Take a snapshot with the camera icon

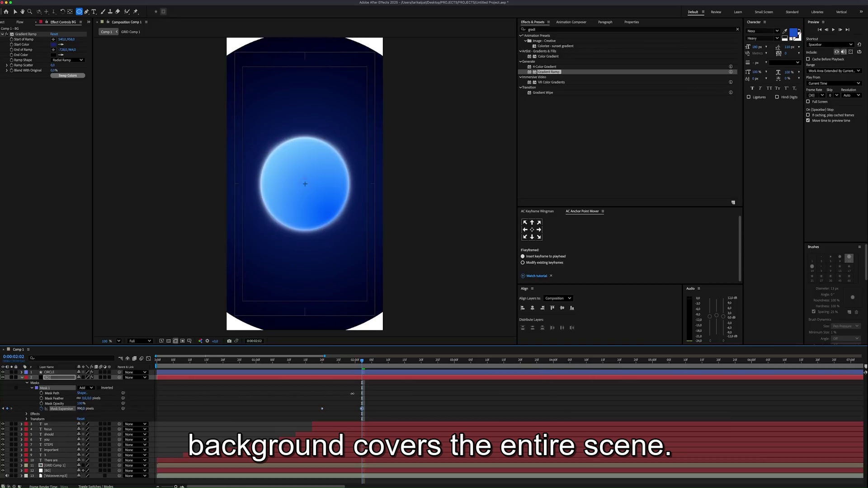coord(229,341)
